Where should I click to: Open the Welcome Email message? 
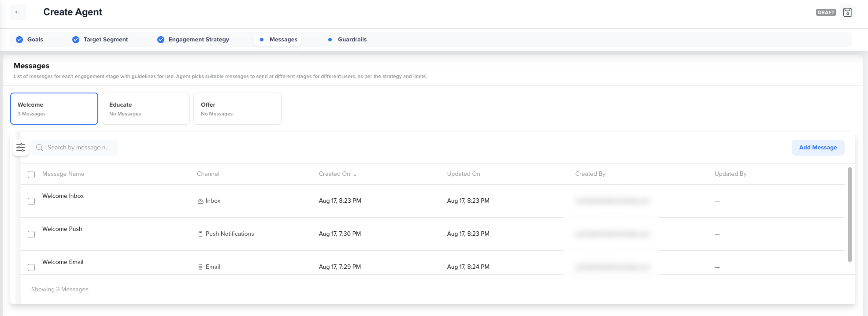(x=63, y=262)
